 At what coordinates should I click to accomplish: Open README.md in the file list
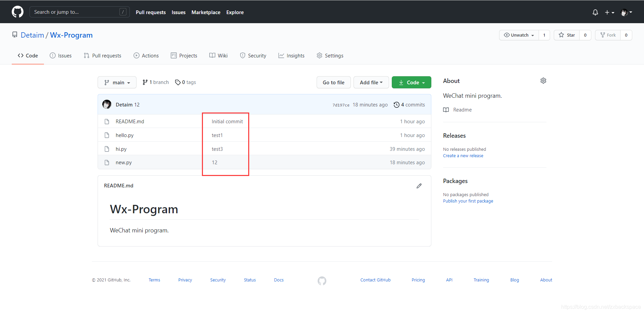click(130, 122)
